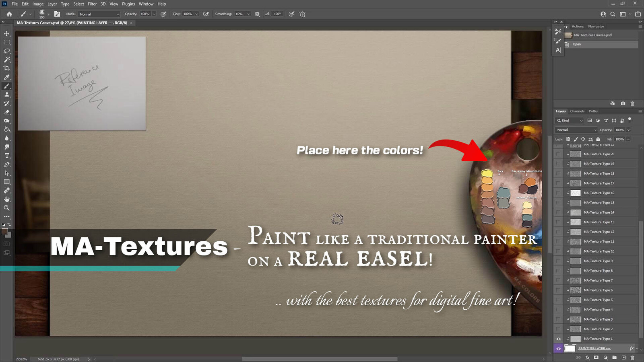This screenshot has height=362, width=644.
Task: Select the Path Selection tool
Action: 6,173
